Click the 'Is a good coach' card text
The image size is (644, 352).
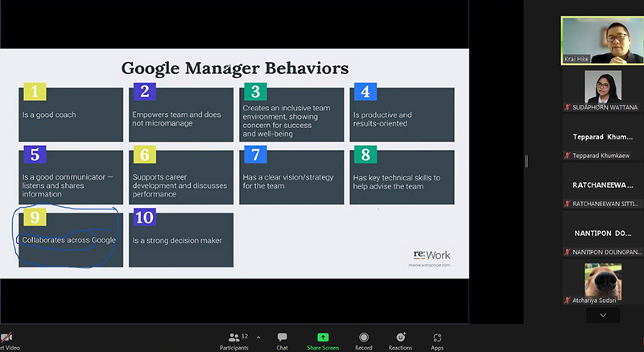click(x=49, y=115)
